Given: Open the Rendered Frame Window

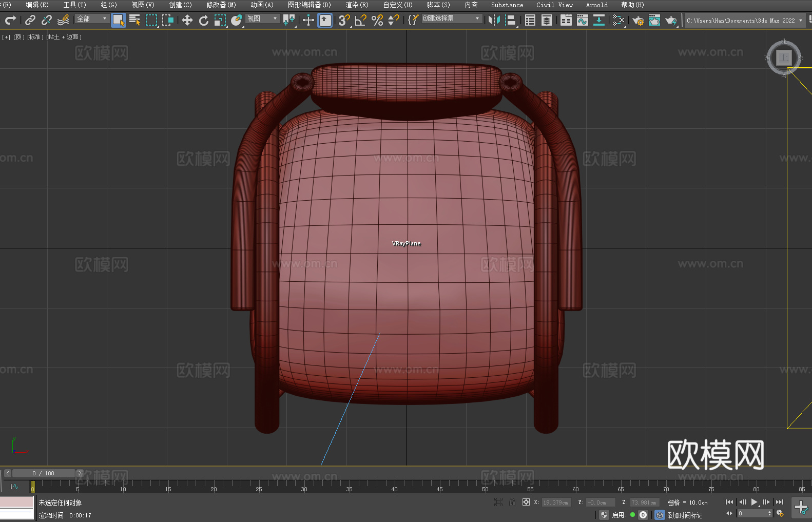Looking at the screenshot, I should tap(654, 20).
